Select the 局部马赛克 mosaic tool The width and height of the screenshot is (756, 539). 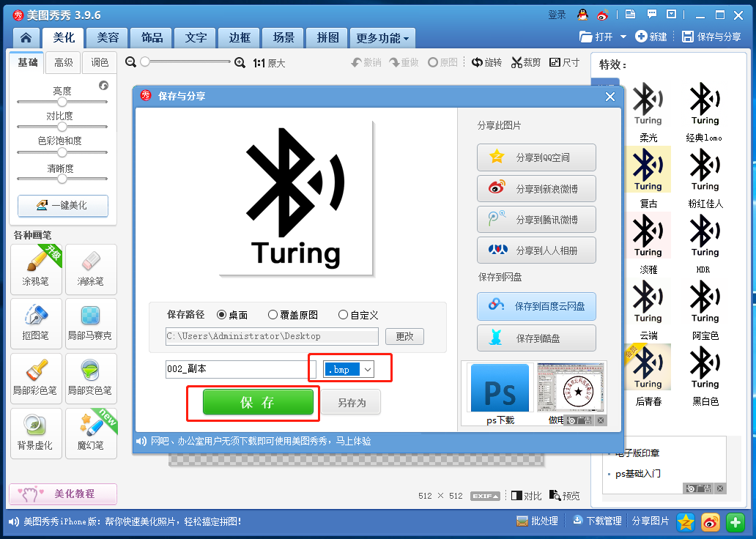pos(91,324)
